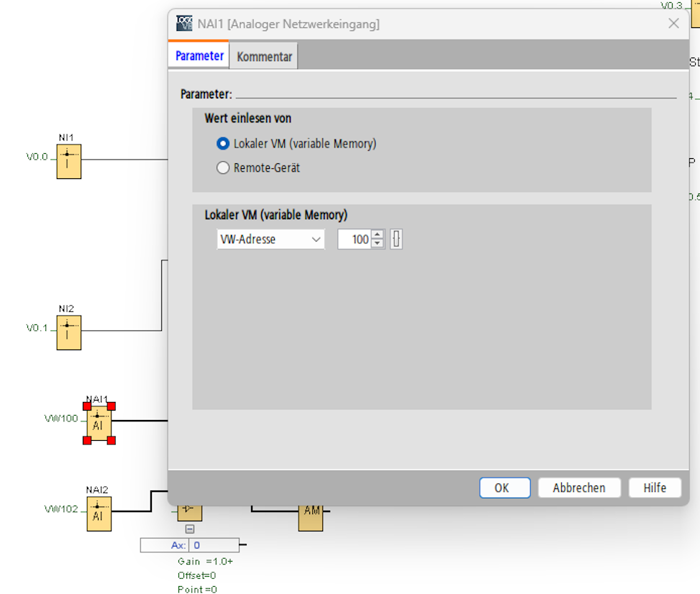The image size is (700, 594).
Task: Click the VW102 address label
Action: pyautogui.click(x=61, y=508)
